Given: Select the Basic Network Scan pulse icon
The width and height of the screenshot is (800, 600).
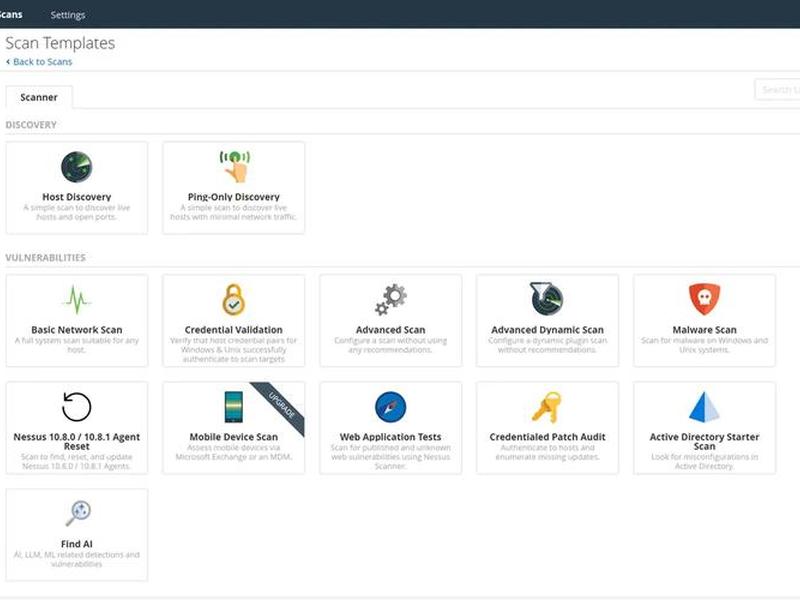Looking at the screenshot, I should pos(77,299).
